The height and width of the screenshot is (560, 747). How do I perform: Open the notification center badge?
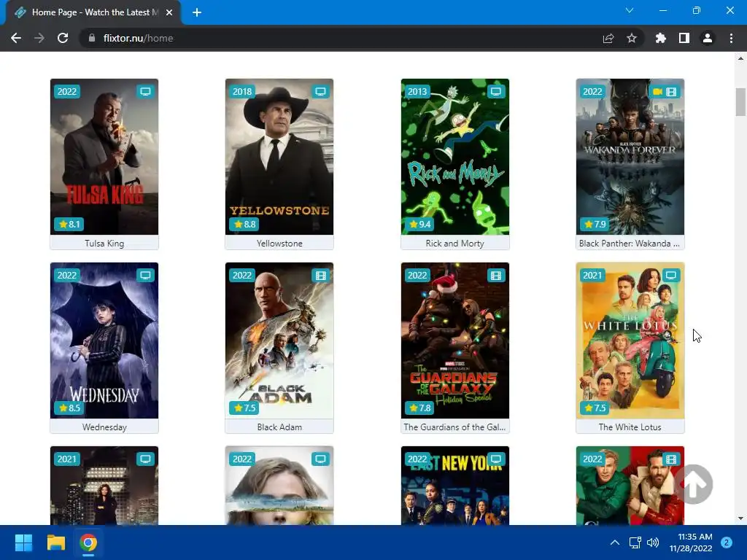coord(727,542)
